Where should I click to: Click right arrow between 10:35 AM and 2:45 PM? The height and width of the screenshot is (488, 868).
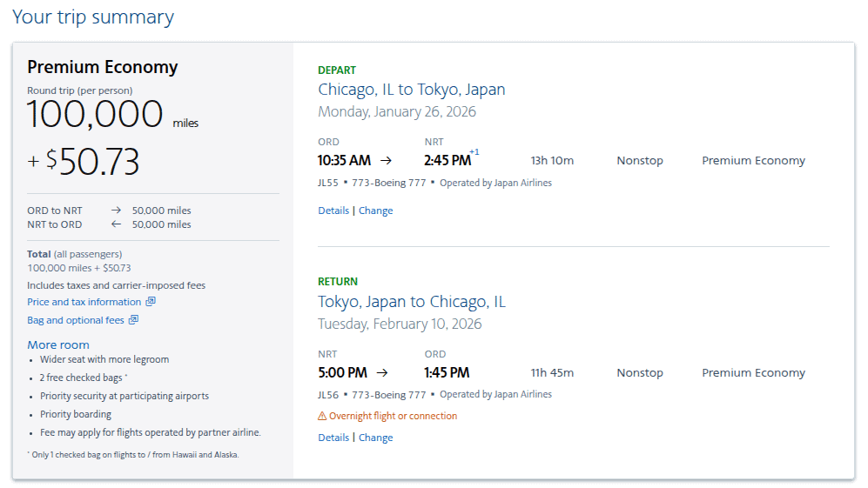coord(386,160)
